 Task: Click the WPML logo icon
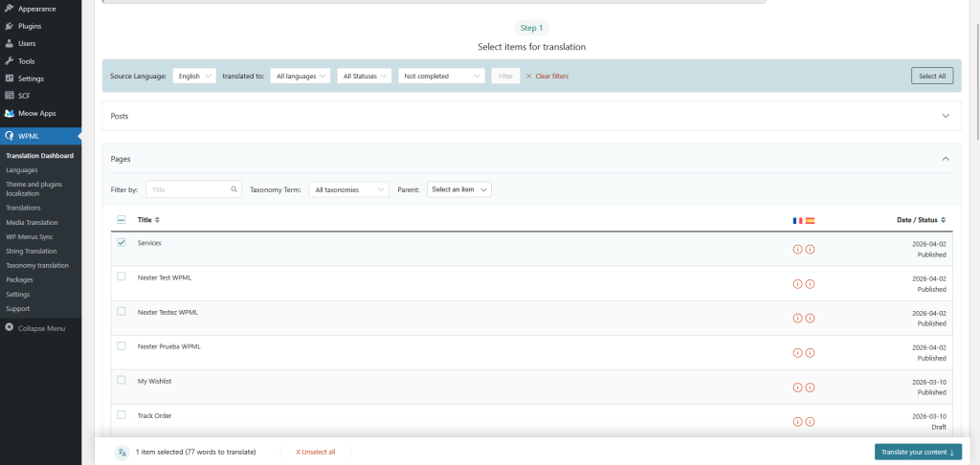click(x=9, y=136)
